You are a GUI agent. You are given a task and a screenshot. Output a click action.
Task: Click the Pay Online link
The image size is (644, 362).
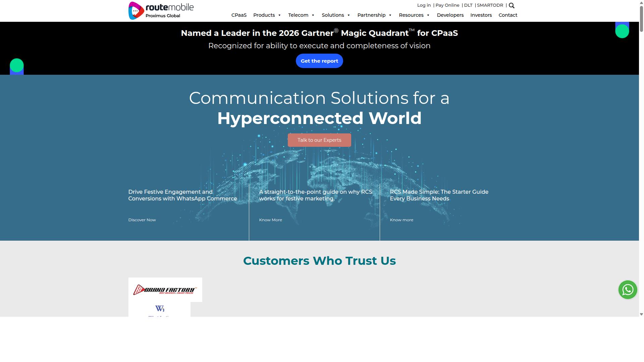[x=447, y=5]
